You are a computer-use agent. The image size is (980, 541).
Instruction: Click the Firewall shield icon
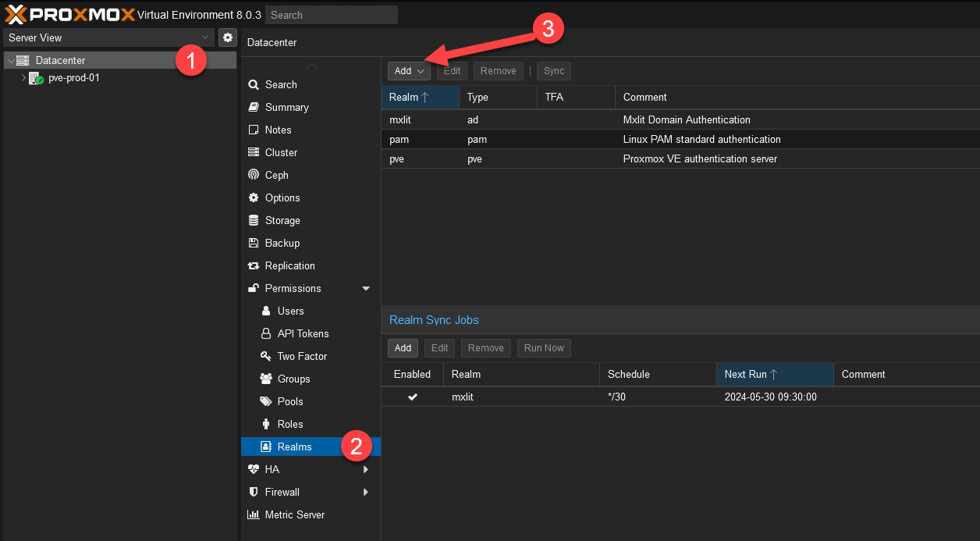pyautogui.click(x=254, y=492)
